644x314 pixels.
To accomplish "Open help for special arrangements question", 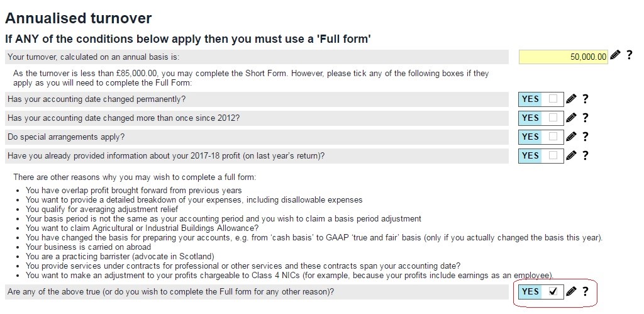I will point(585,137).
